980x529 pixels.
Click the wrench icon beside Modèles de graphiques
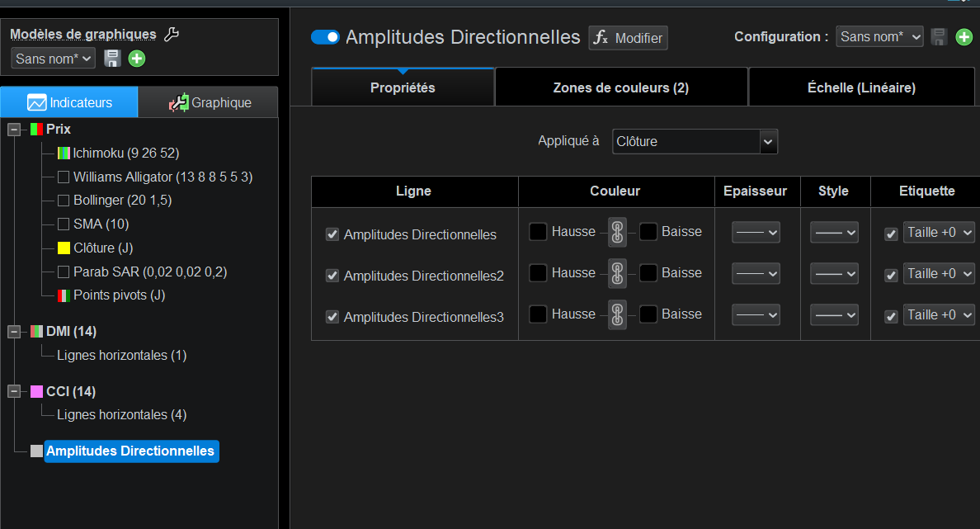[172, 34]
